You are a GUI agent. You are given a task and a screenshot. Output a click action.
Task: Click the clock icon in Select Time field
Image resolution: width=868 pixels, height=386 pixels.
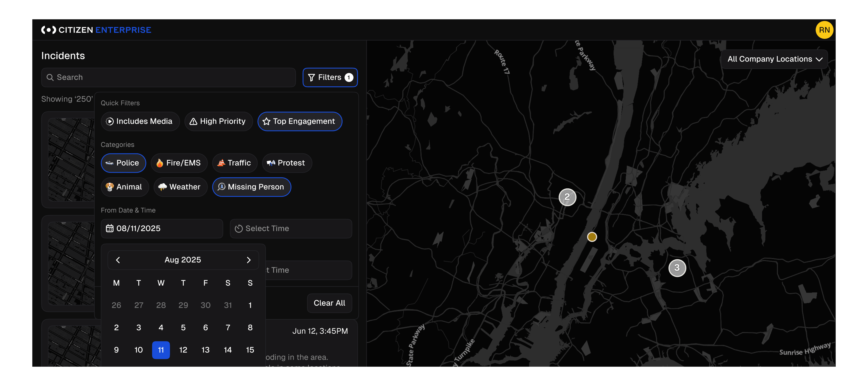click(x=238, y=228)
